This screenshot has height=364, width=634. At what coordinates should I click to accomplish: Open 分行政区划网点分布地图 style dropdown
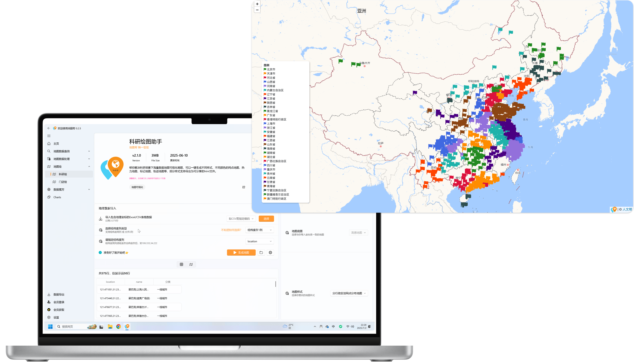[349, 293]
